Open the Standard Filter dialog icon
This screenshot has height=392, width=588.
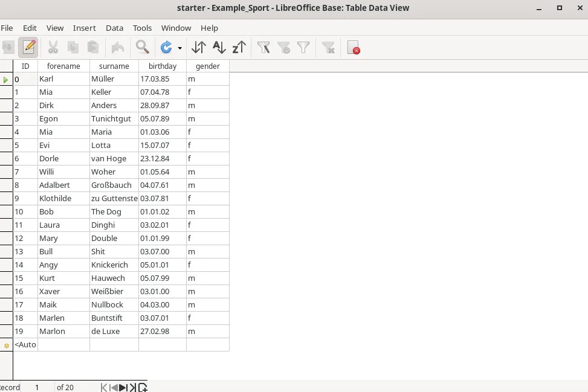pyautogui.click(x=303, y=47)
